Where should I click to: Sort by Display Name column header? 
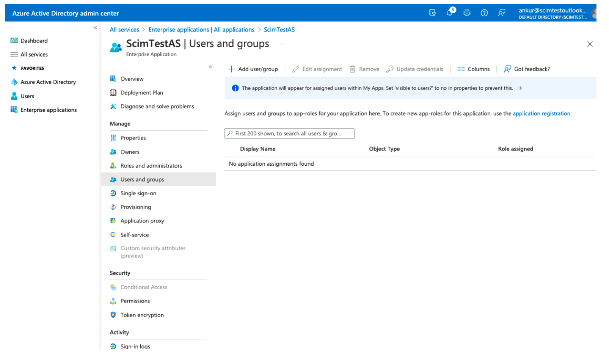257,149
